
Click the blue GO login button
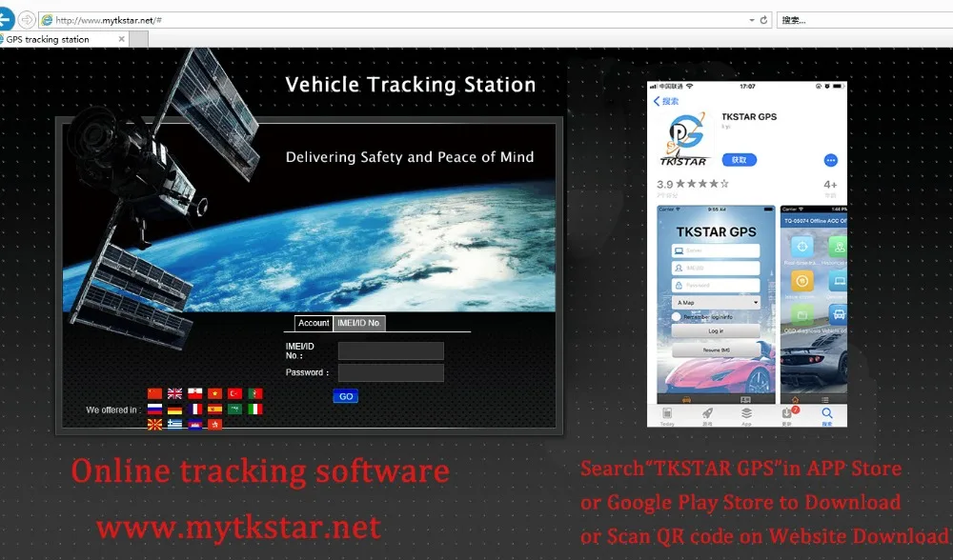click(x=346, y=396)
